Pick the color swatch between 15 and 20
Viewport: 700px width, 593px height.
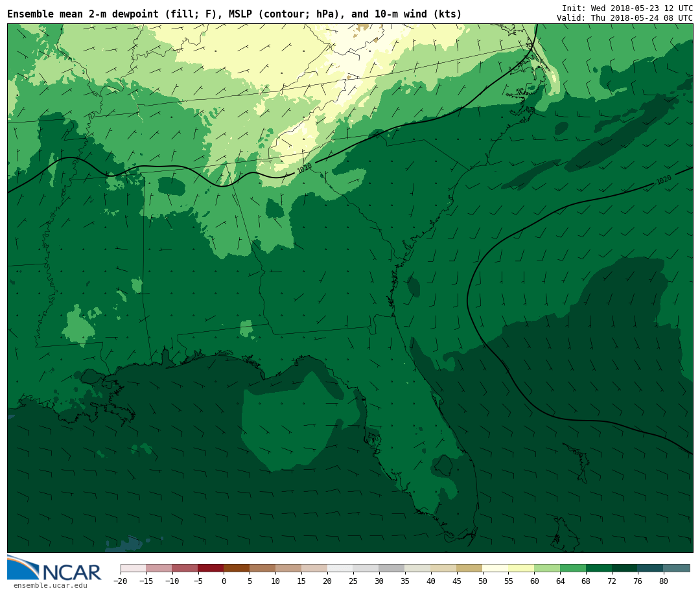point(314,568)
